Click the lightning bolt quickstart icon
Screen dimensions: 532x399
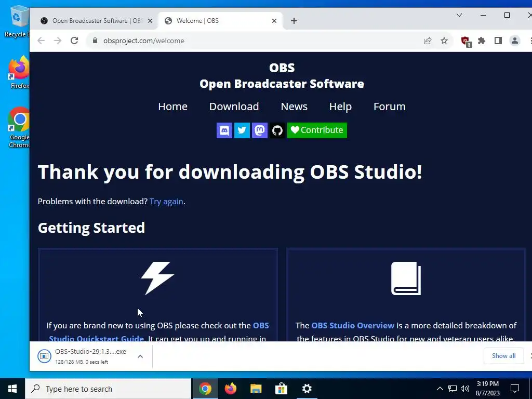point(157,278)
